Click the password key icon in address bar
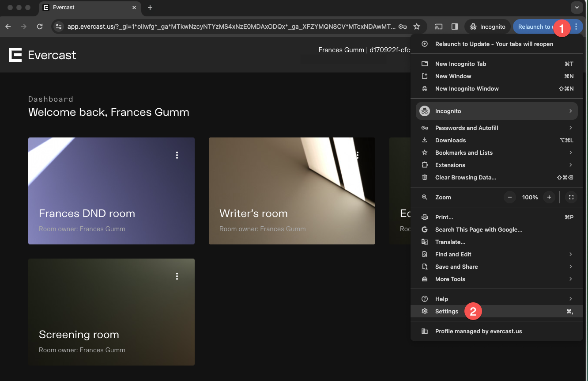The width and height of the screenshot is (588, 381). click(402, 27)
